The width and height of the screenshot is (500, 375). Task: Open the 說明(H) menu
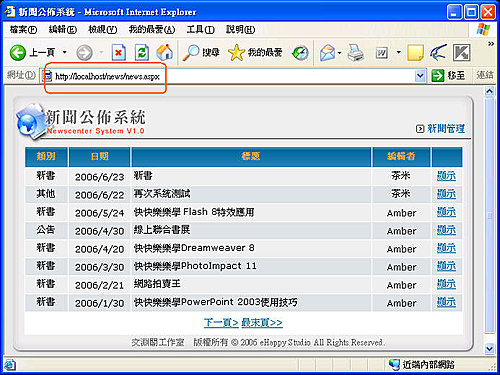click(240, 30)
